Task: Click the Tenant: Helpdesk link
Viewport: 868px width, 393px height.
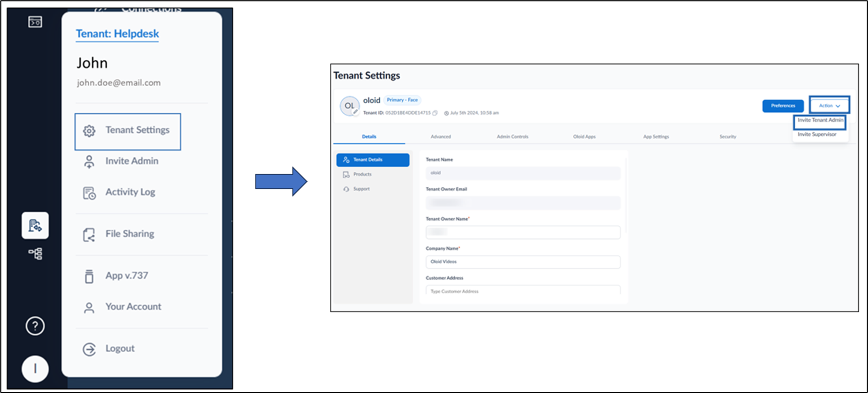Action: point(117,34)
